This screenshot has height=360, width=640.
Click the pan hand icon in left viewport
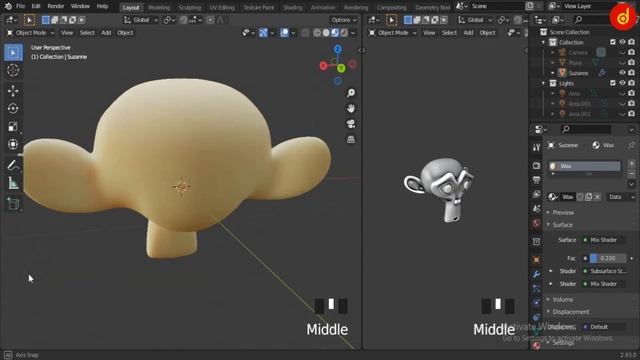click(x=351, y=109)
